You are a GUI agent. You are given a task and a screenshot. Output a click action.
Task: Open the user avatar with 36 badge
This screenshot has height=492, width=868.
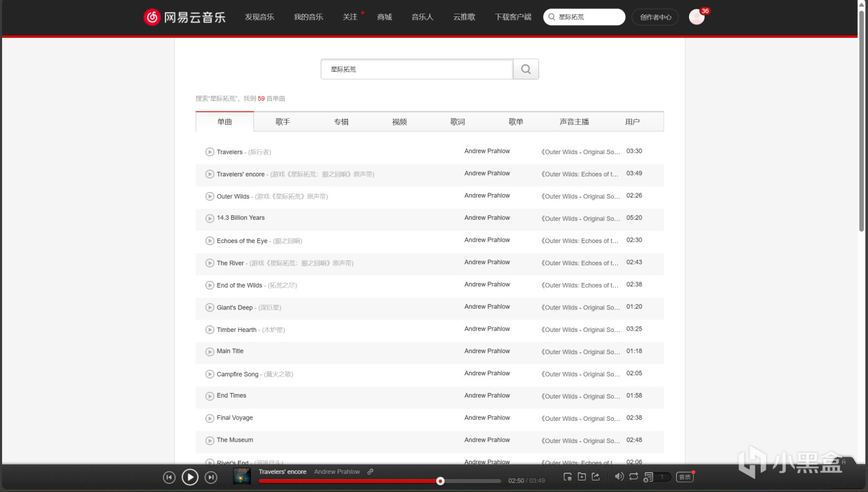click(x=696, y=17)
